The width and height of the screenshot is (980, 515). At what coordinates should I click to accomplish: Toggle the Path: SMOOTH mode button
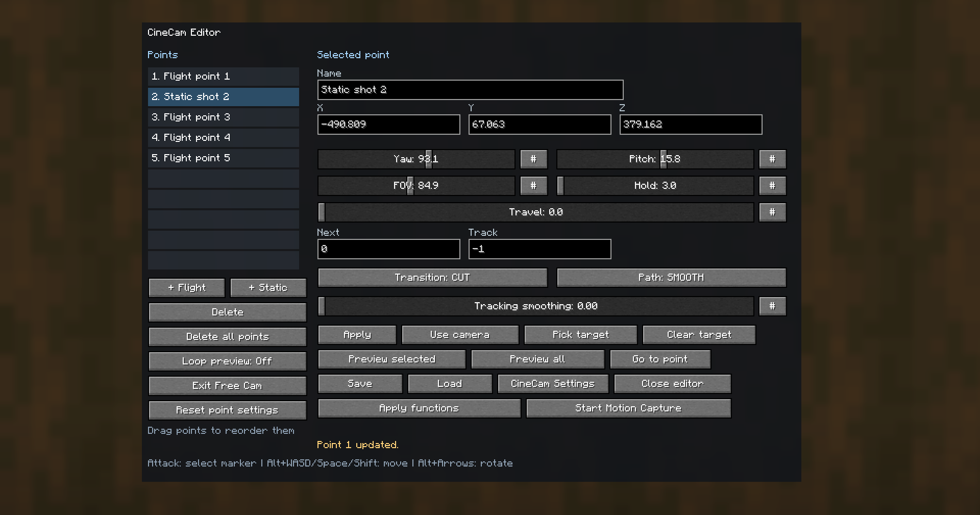tap(671, 278)
